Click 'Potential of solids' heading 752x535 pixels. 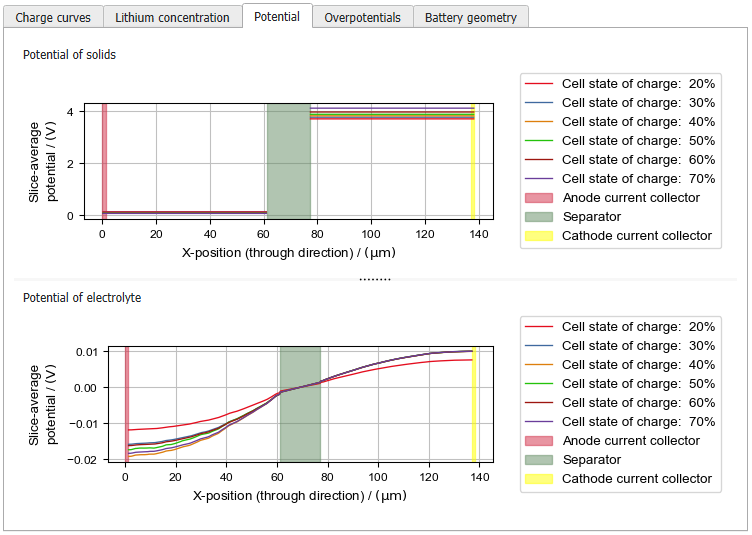coord(70,55)
